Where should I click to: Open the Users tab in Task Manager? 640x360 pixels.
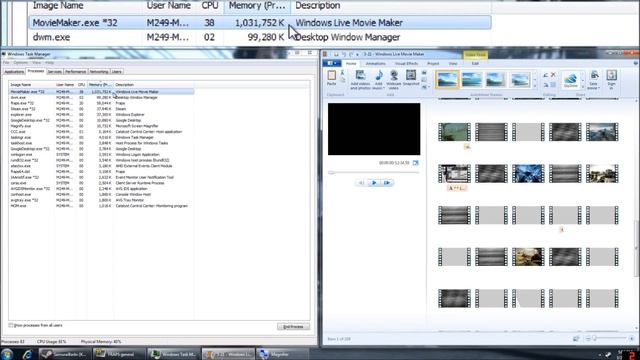pyautogui.click(x=116, y=71)
